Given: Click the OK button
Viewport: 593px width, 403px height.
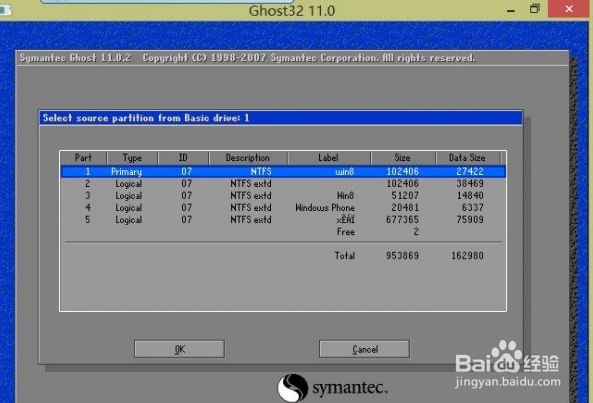Looking at the screenshot, I should pyautogui.click(x=179, y=349).
